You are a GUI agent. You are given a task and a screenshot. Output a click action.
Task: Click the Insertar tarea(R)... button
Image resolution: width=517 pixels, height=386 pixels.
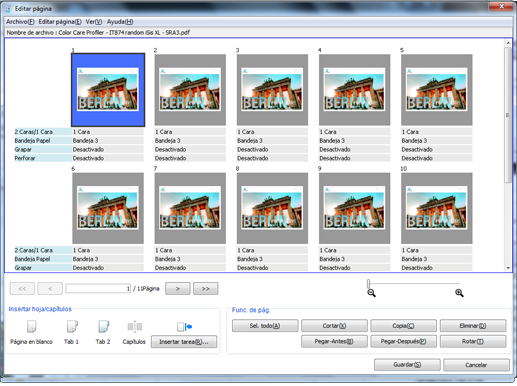[x=184, y=342]
